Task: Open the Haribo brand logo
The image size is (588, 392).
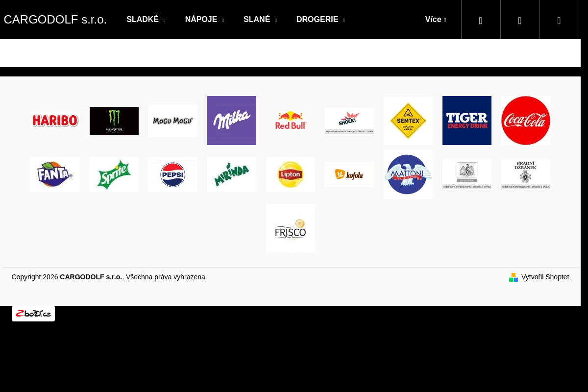Action: pyautogui.click(x=55, y=121)
